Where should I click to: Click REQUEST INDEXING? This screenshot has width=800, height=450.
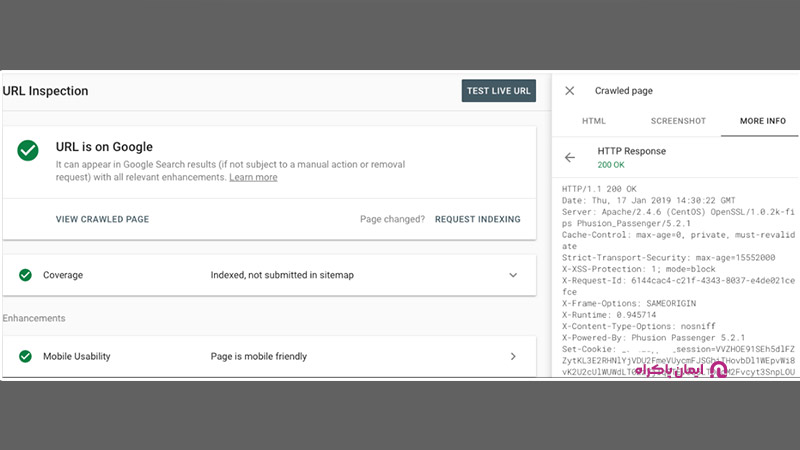tap(478, 219)
